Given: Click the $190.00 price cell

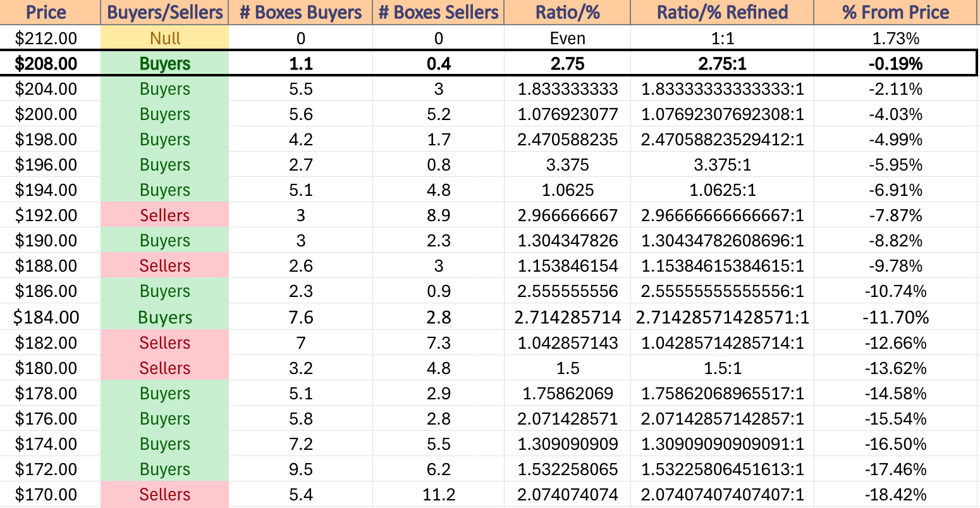Looking at the screenshot, I should click(x=50, y=240).
